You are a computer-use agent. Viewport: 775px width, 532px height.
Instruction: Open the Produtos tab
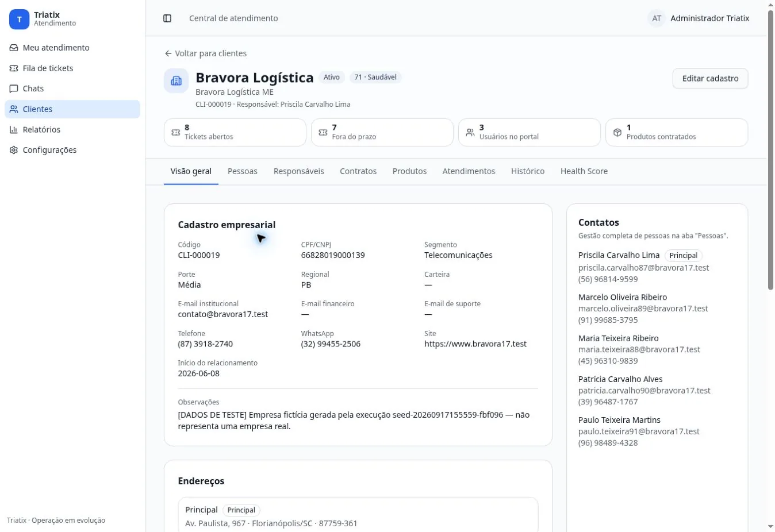[x=409, y=171]
